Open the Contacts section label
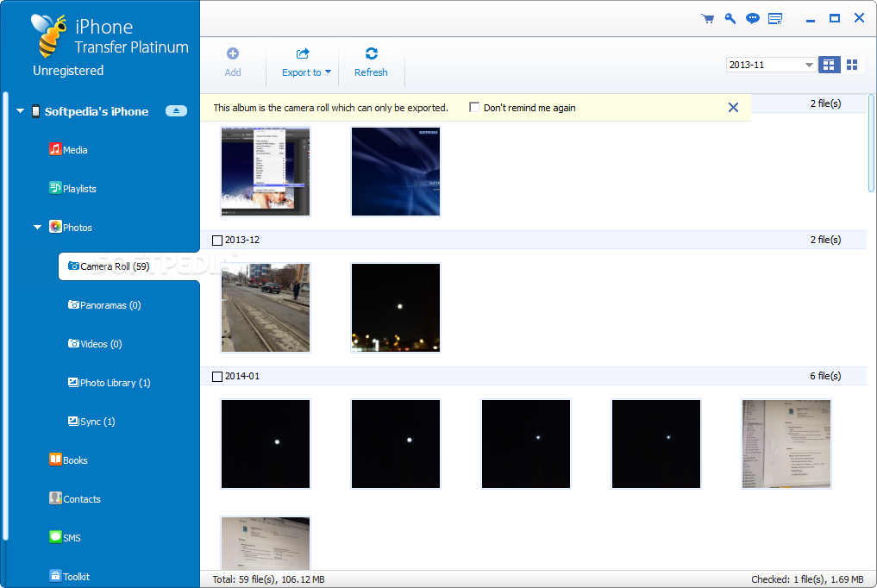 pyautogui.click(x=82, y=499)
